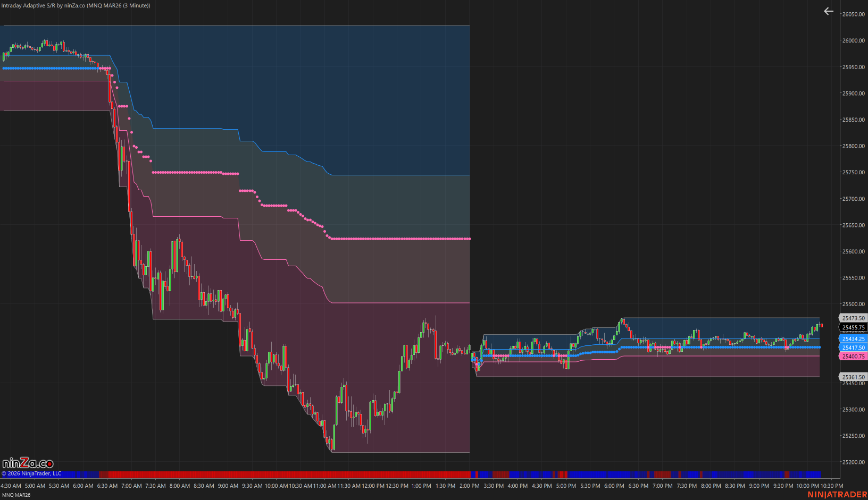Click the 26000.00 label on price axis
The height and width of the screenshot is (500, 868).
853,40
